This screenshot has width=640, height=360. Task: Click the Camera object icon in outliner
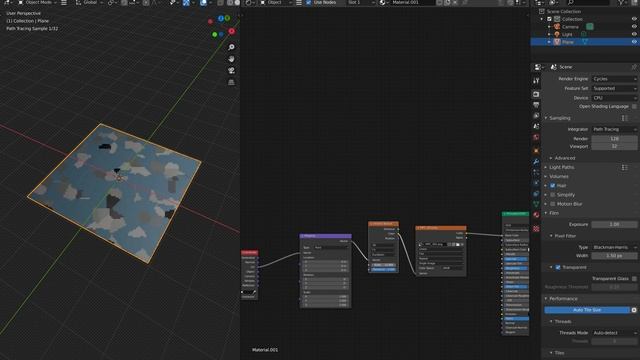[557, 27]
